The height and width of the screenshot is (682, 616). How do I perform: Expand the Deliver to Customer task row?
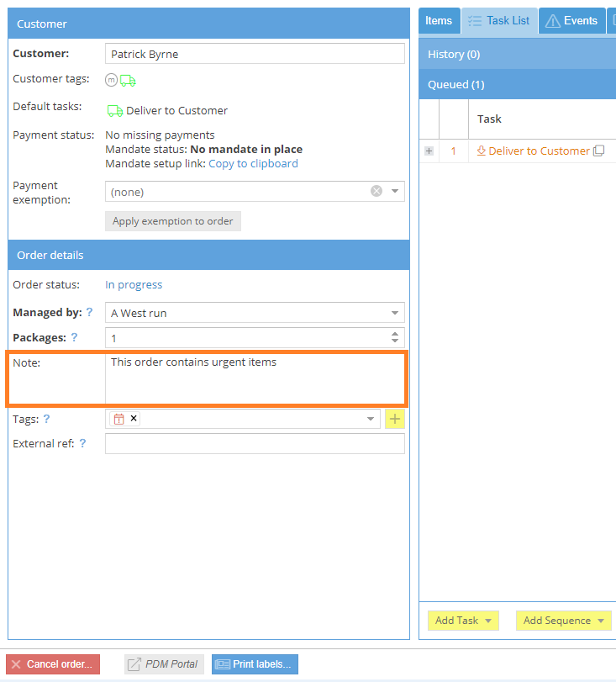(429, 151)
